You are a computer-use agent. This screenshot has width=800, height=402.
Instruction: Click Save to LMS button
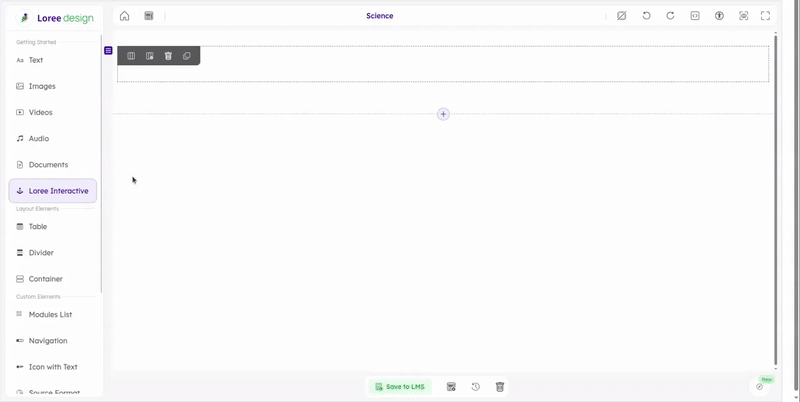(x=400, y=387)
